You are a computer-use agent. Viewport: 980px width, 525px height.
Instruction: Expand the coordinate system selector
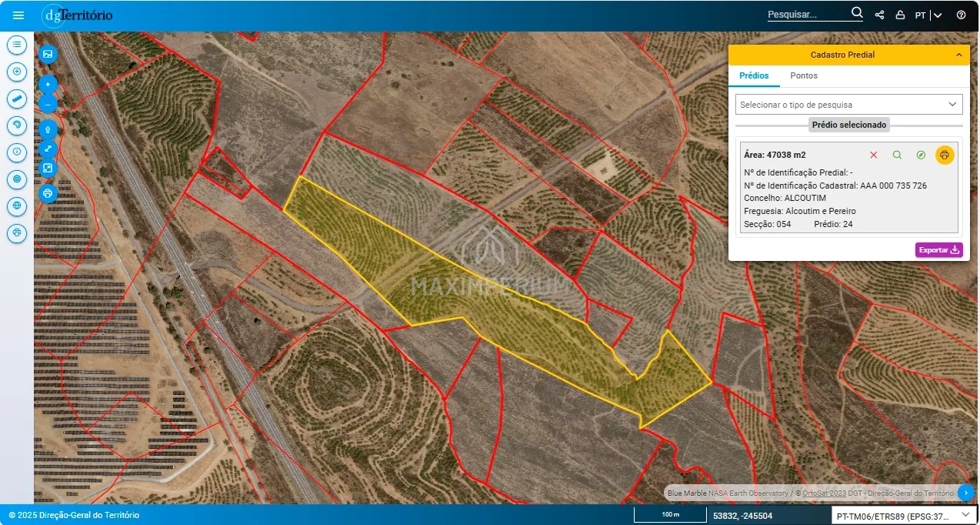tap(905, 516)
